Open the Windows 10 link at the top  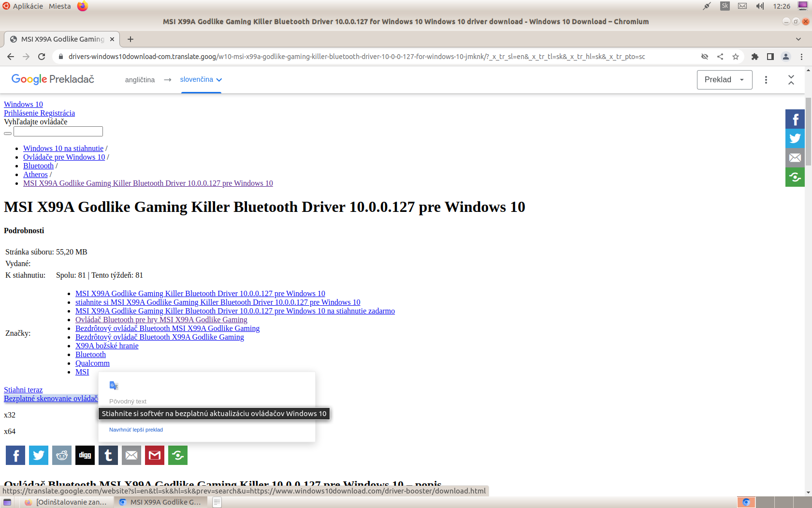tap(23, 105)
